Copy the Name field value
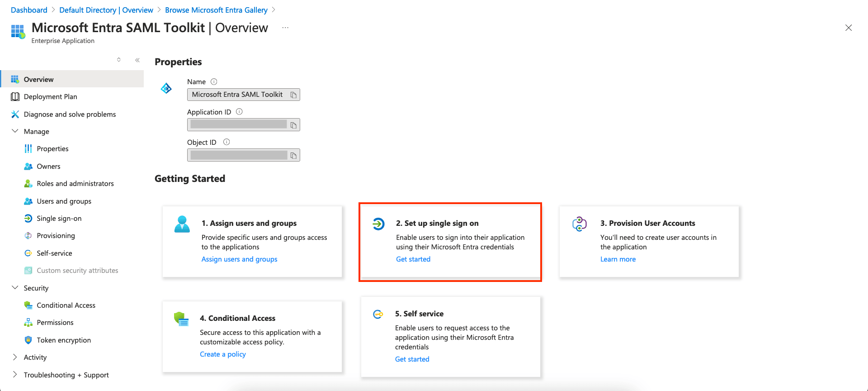 pyautogui.click(x=293, y=95)
